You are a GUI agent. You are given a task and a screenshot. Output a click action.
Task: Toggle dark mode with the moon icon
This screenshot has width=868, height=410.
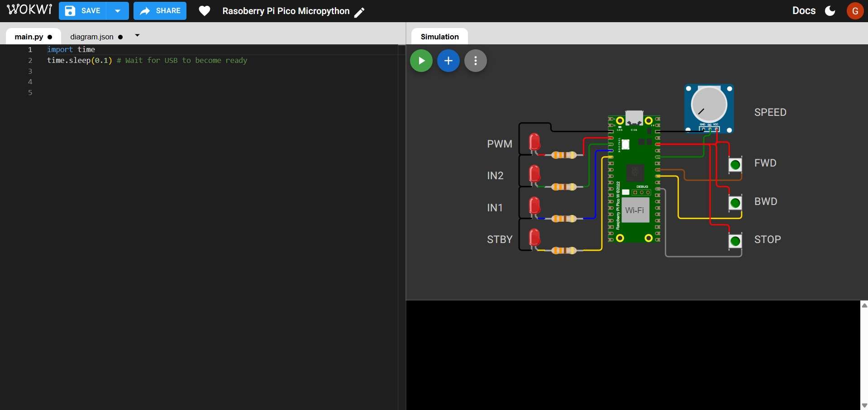pyautogui.click(x=830, y=11)
